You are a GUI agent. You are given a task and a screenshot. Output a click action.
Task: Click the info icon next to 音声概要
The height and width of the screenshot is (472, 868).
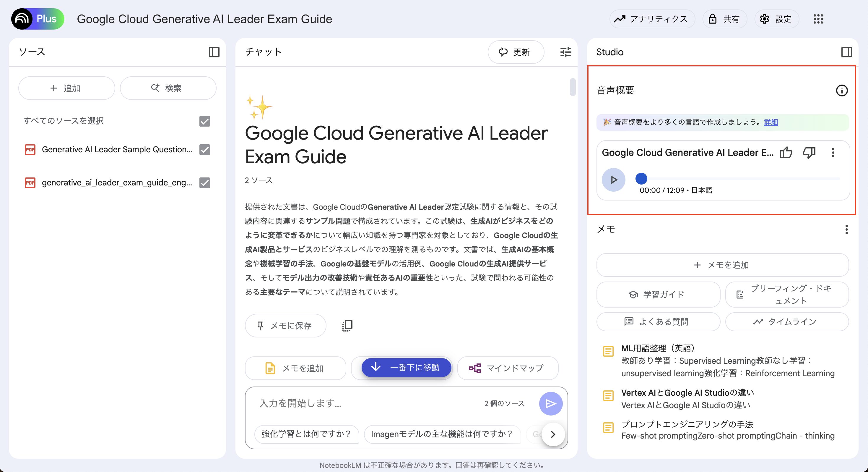click(x=842, y=90)
